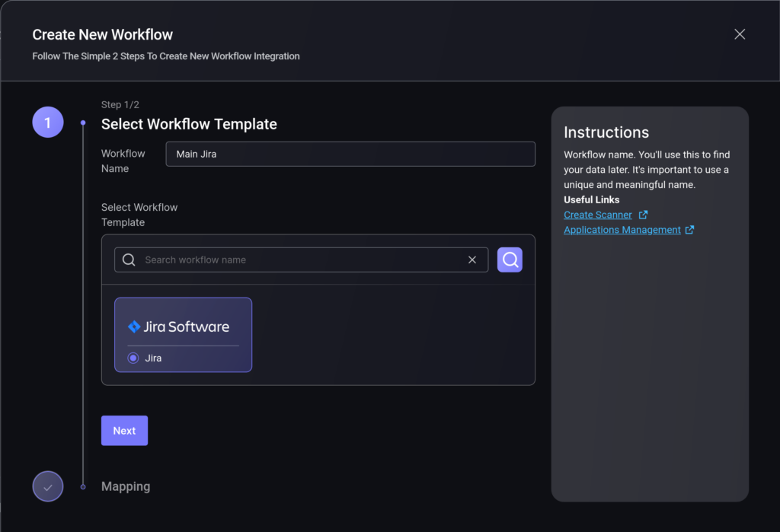
Task: Click the Next button
Action: (x=124, y=431)
